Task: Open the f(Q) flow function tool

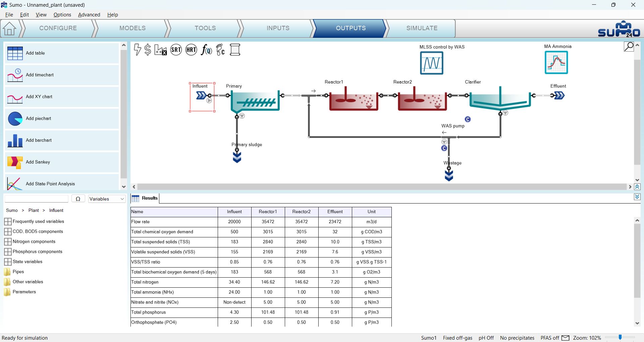Action: (x=206, y=50)
